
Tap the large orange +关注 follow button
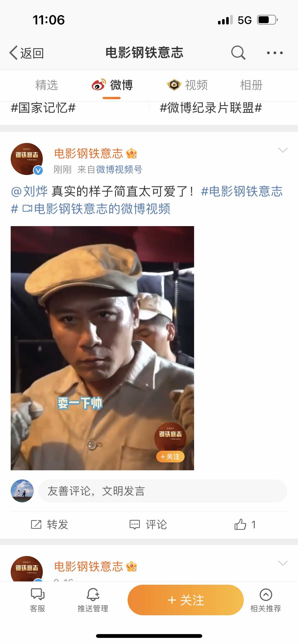point(185,600)
